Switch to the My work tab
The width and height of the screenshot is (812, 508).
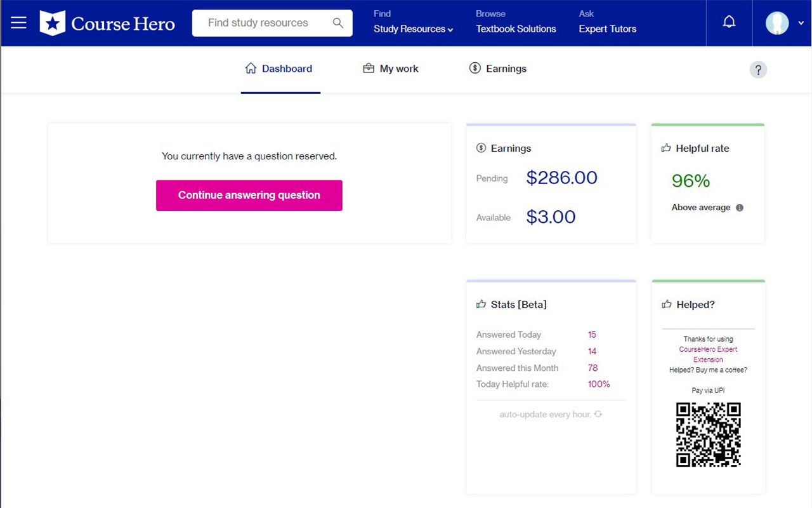tap(399, 68)
